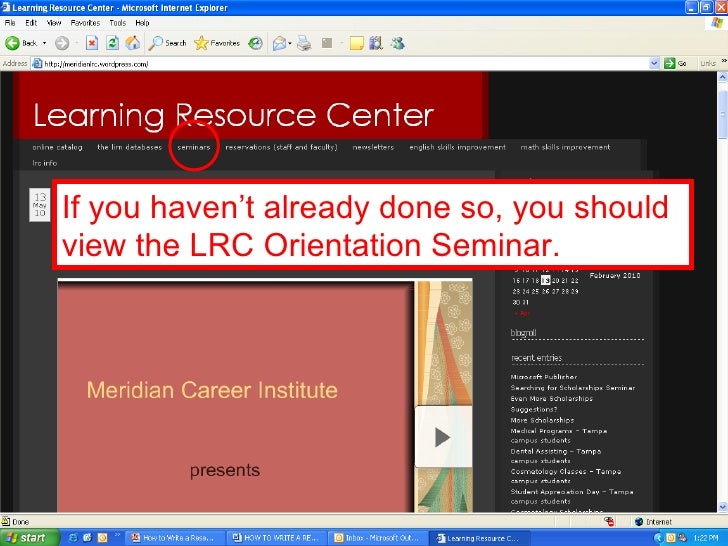Open Student Appreciation Day – Tampa entry
728x546 pixels.
click(x=572, y=496)
